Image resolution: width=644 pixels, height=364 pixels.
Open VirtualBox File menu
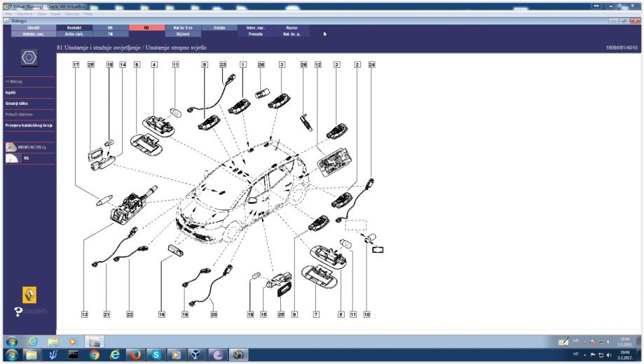[8, 14]
